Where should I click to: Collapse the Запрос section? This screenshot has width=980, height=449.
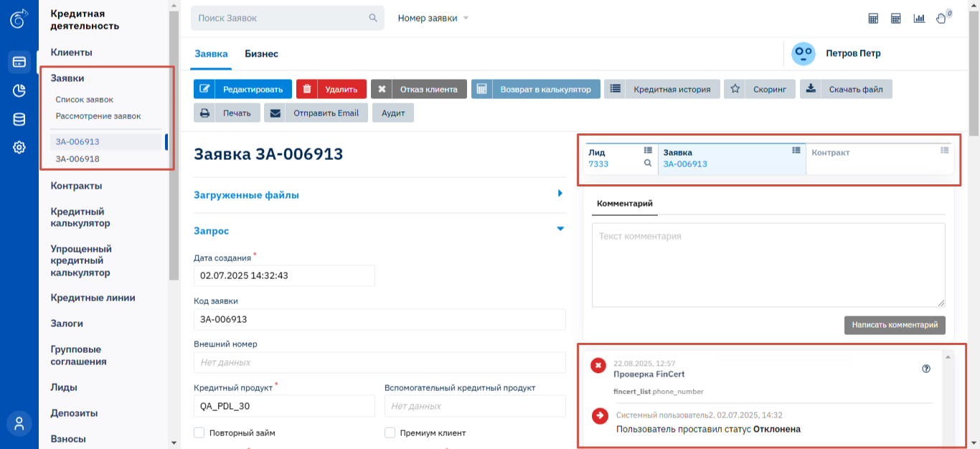pyautogui.click(x=560, y=230)
